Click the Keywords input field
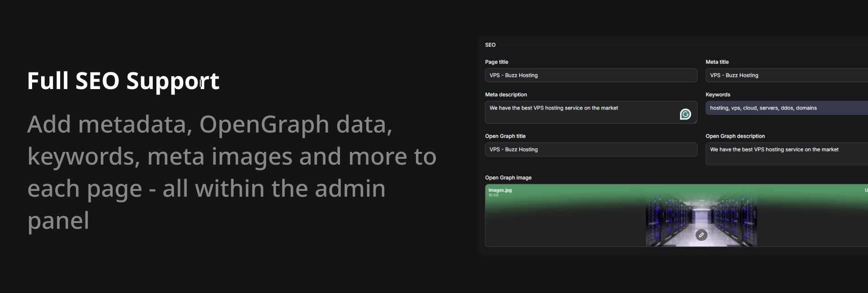 (786, 108)
